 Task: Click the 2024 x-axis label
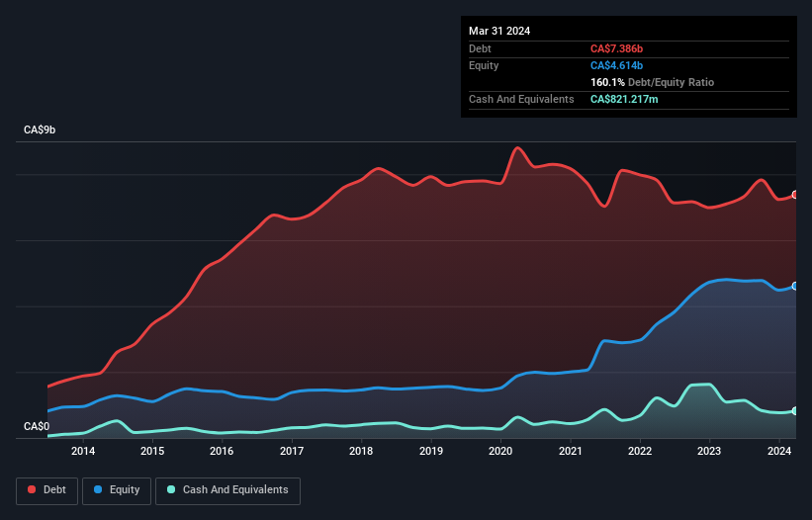pyautogui.click(x=778, y=451)
